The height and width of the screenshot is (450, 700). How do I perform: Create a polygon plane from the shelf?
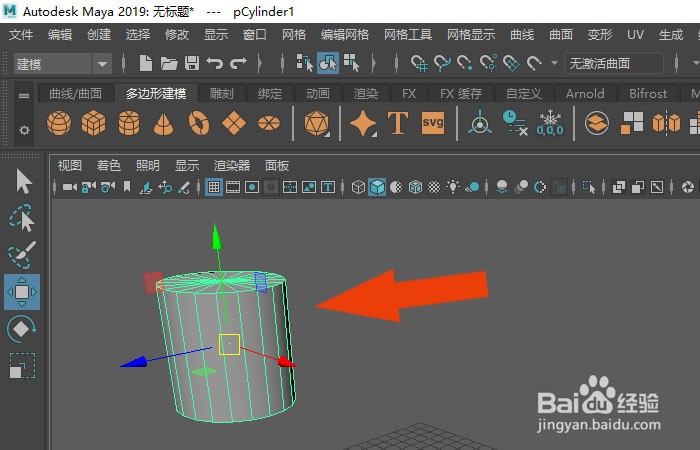tap(234, 122)
